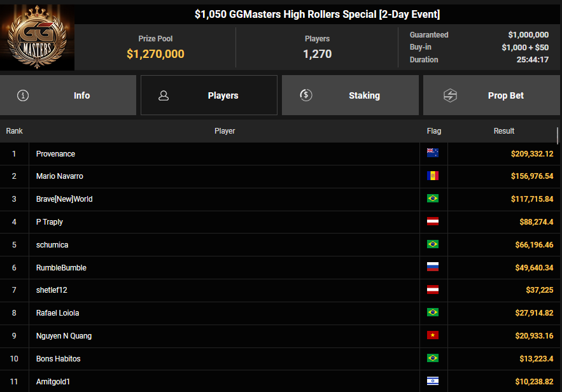Click the info circle icon

[24, 95]
